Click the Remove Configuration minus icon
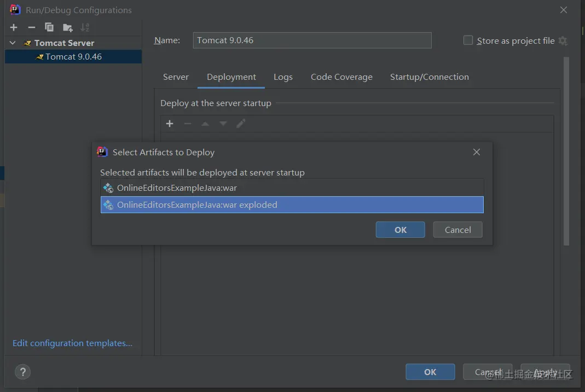 pos(32,27)
